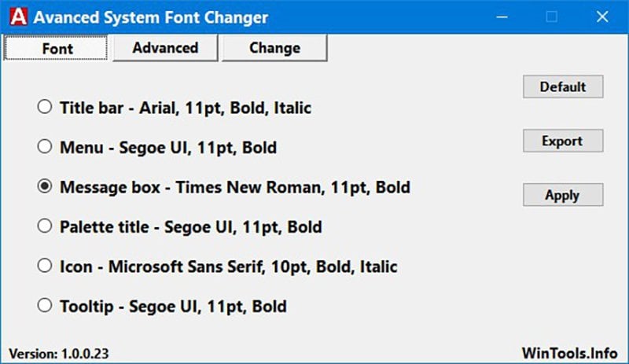Select the Message box radio button
The height and width of the screenshot is (364, 629).
coord(45,186)
